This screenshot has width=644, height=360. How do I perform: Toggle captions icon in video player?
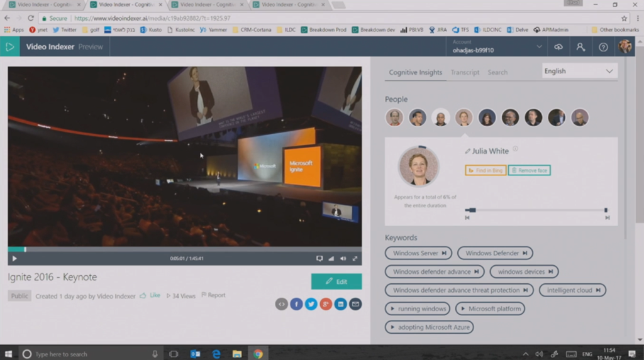(319, 259)
